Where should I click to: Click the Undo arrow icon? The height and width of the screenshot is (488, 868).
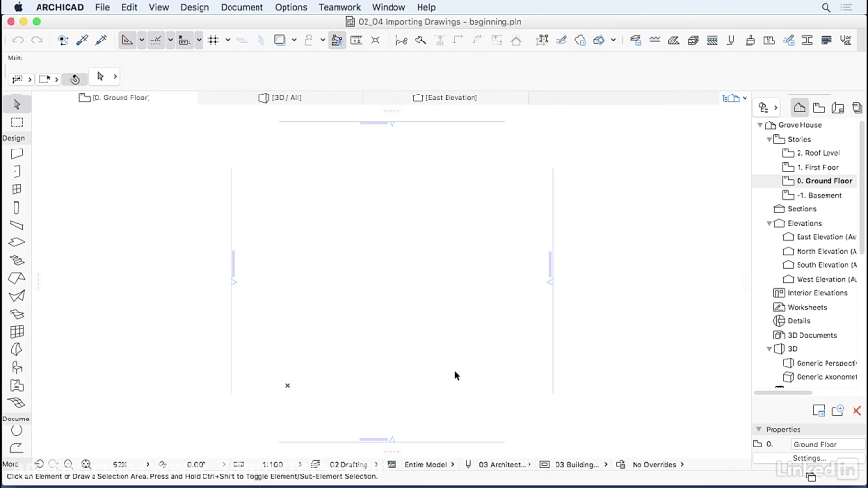17,40
